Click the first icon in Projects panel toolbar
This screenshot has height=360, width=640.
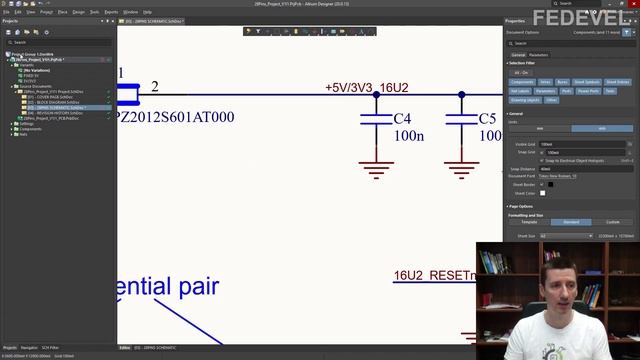(x=8, y=32)
